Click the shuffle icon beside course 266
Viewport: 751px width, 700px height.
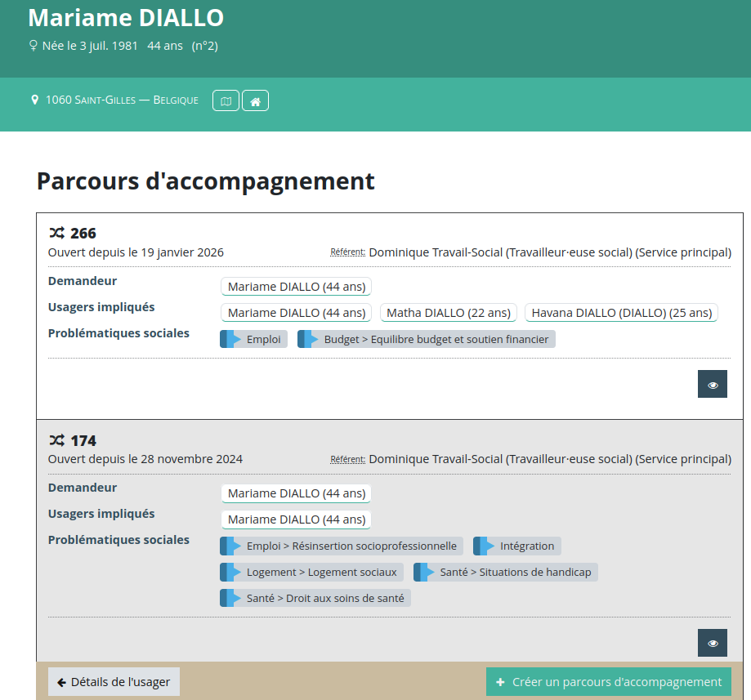pyautogui.click(x=56, y=233)
